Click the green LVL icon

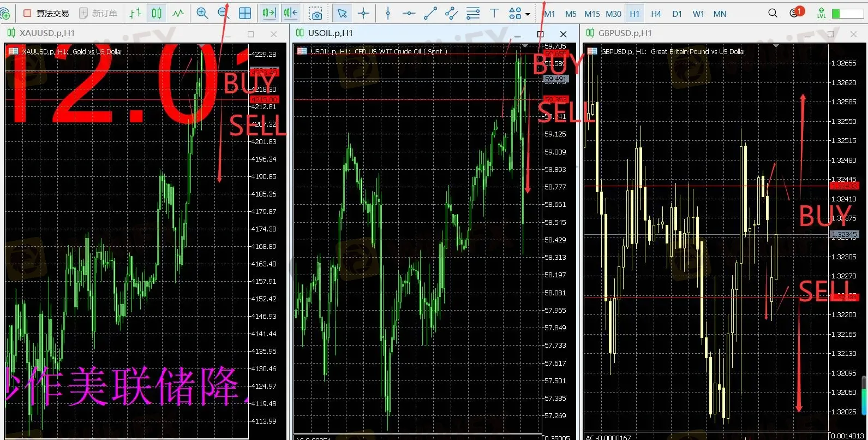click(821, 13)
